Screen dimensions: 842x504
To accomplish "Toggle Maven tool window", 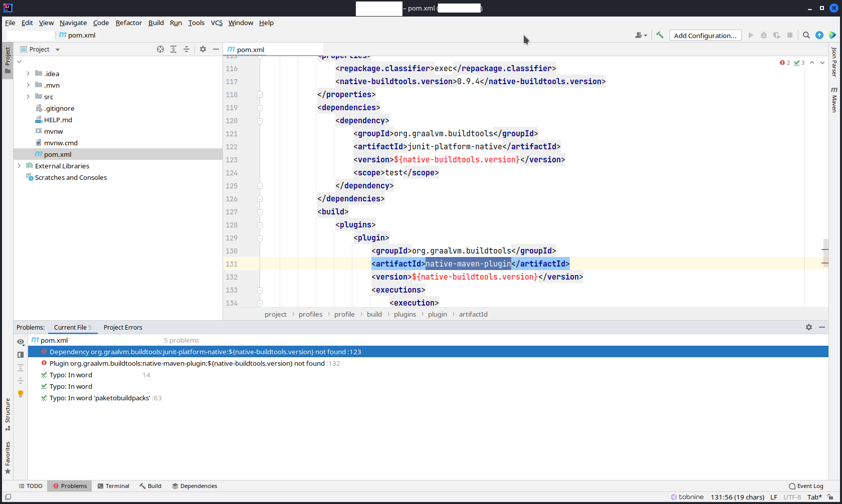I will [x=834, y=99].
